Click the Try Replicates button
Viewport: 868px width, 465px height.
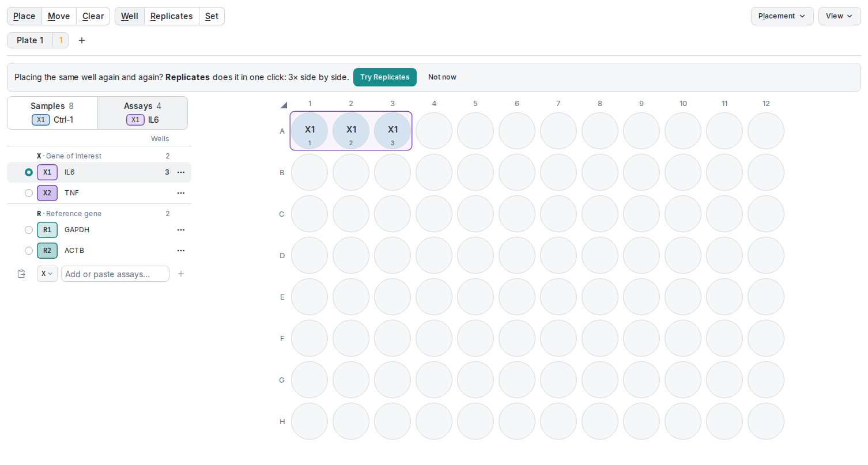(385, 77)
